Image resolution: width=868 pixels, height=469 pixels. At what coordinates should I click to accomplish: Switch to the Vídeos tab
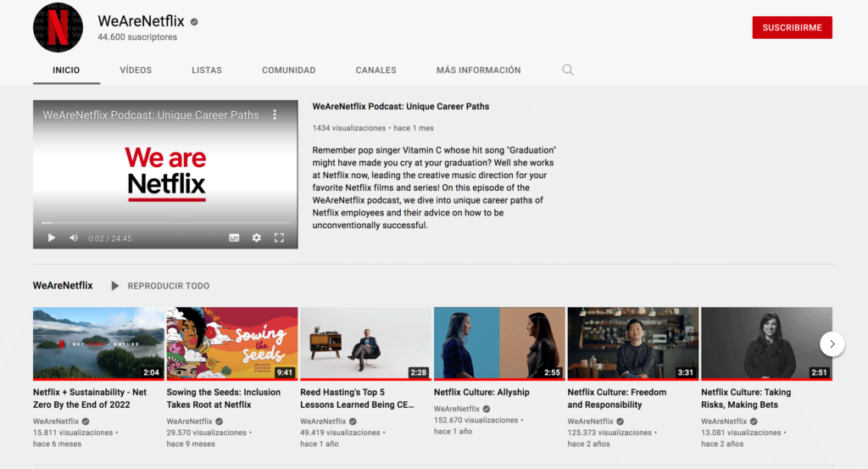[136, 70]
